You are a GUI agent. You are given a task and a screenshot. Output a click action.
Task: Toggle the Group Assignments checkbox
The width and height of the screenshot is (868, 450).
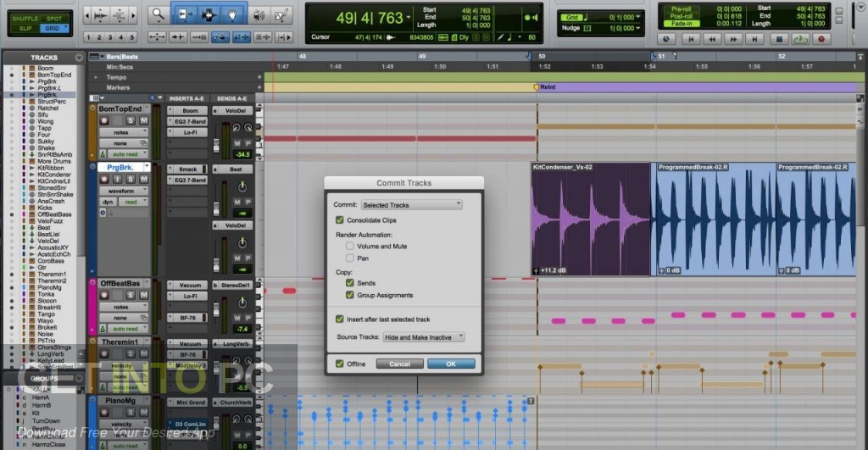pos(350,294)
